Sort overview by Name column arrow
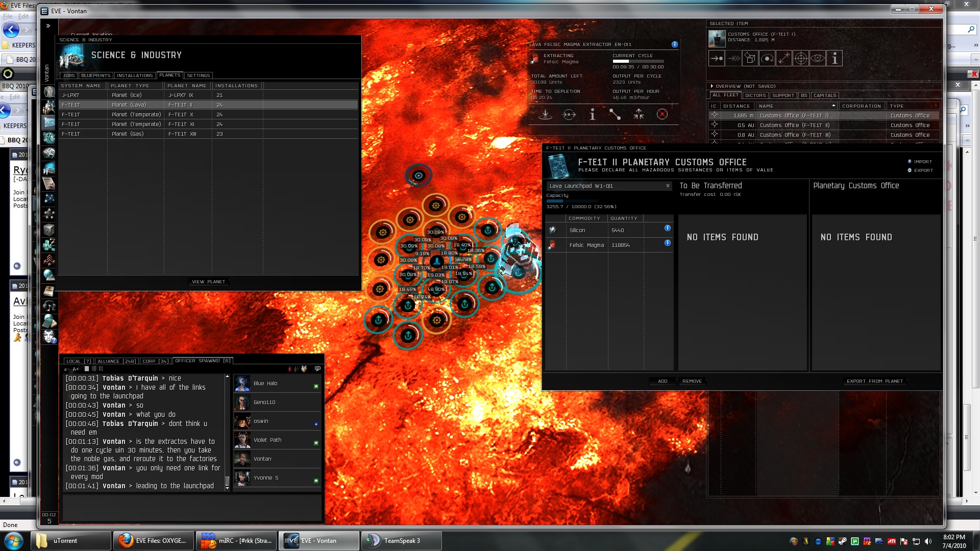 (834, 106)
